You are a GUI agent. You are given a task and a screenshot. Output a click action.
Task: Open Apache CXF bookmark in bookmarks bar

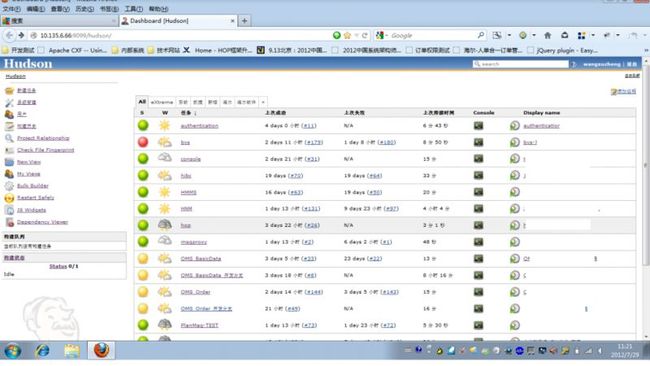tap(73, 51)
